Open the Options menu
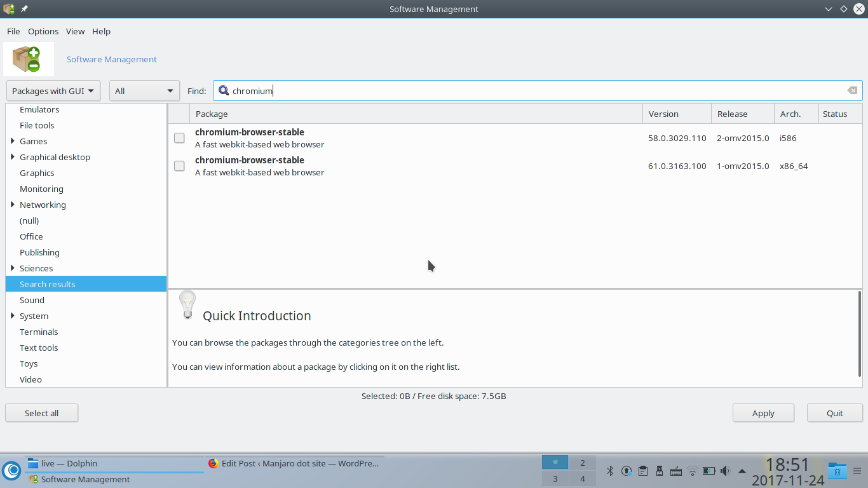 43,31
